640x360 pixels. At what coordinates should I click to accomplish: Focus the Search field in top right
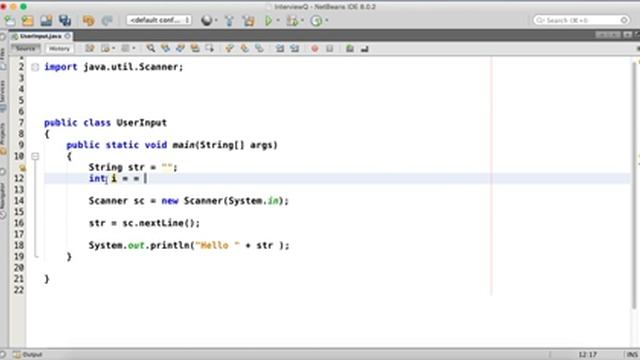pyautogui.click(x=581, y=20)
